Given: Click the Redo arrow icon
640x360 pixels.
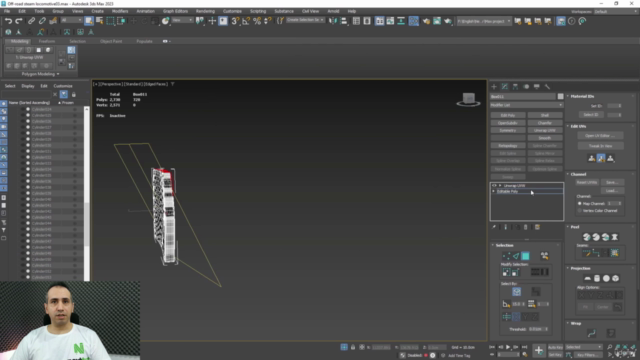Looking at the screenshot, I should point(19,21).
